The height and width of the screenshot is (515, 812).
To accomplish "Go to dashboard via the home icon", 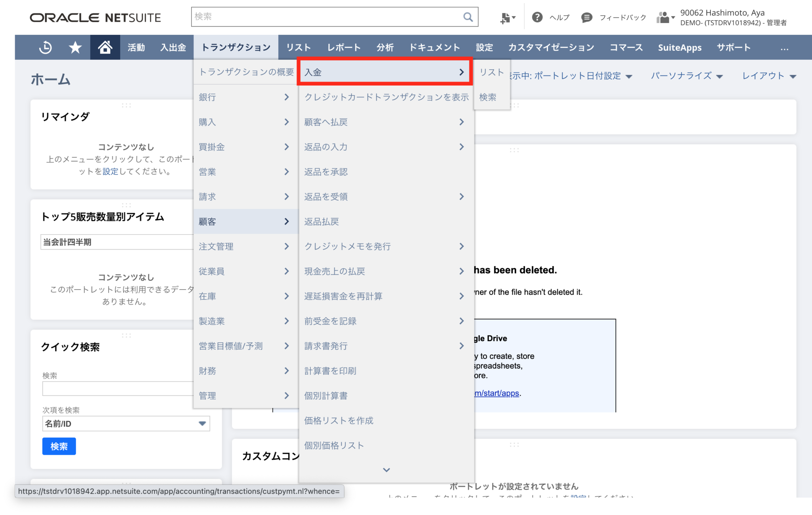I will (x=105, y=47).
